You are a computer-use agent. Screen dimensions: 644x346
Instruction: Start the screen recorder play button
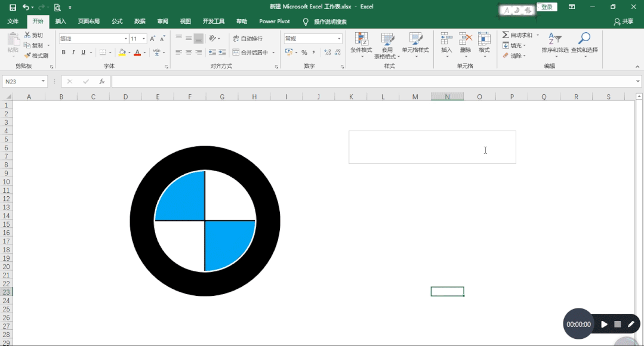tap(604, 325)
